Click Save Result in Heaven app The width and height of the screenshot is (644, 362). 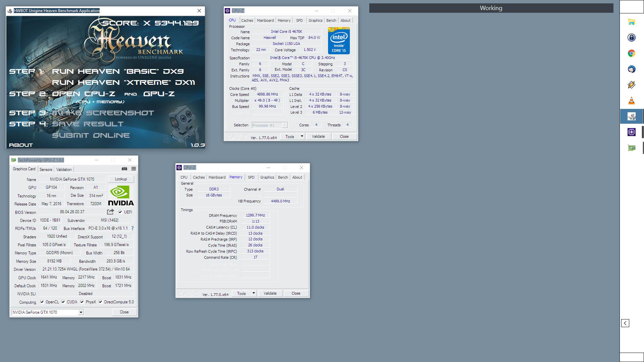pyautogui.click(x=88, y=124)
